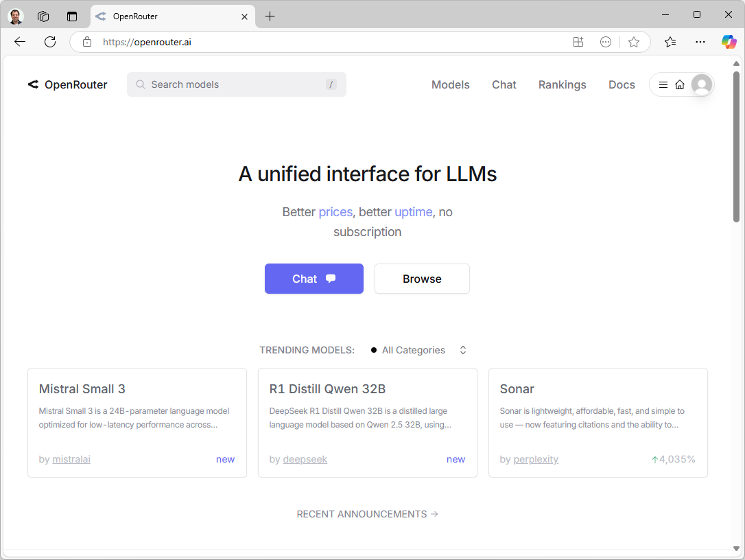Open the mistralai author link
Viewport: 745px width, 560px height.
click(71, 459)
